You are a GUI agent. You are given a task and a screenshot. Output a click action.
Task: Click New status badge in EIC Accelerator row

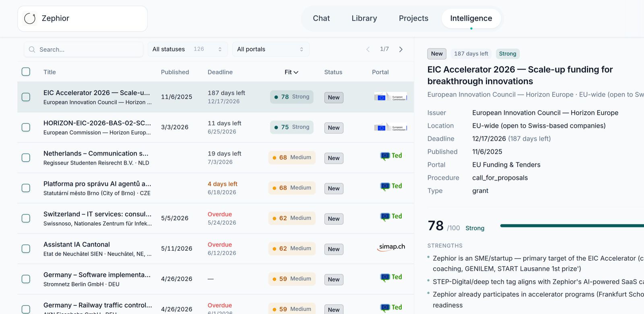pyautogui.click(x=334, y=97)
